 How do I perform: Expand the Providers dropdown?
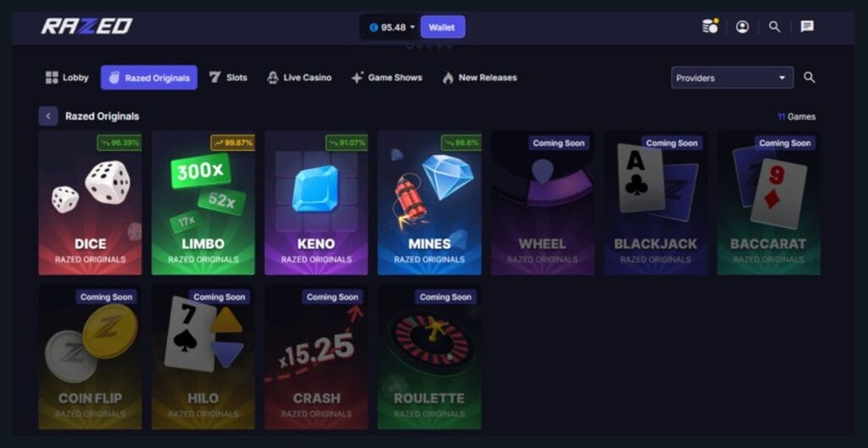tap(732, 78)
